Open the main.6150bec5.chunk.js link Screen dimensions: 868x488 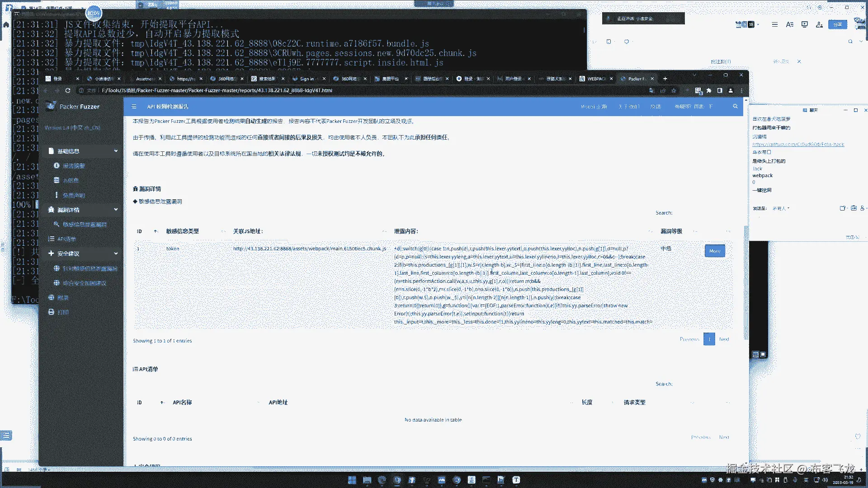[x=309, y=249]
